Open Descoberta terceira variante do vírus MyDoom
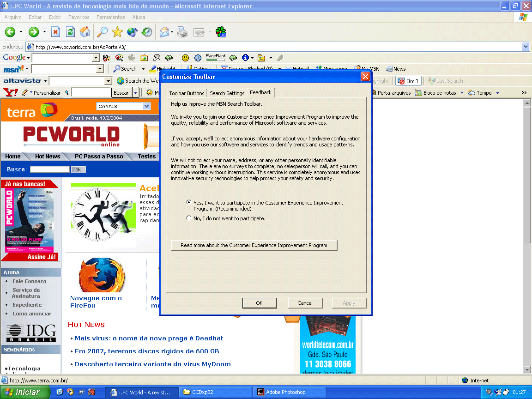The image size is (532, 399). coord(153,364)
